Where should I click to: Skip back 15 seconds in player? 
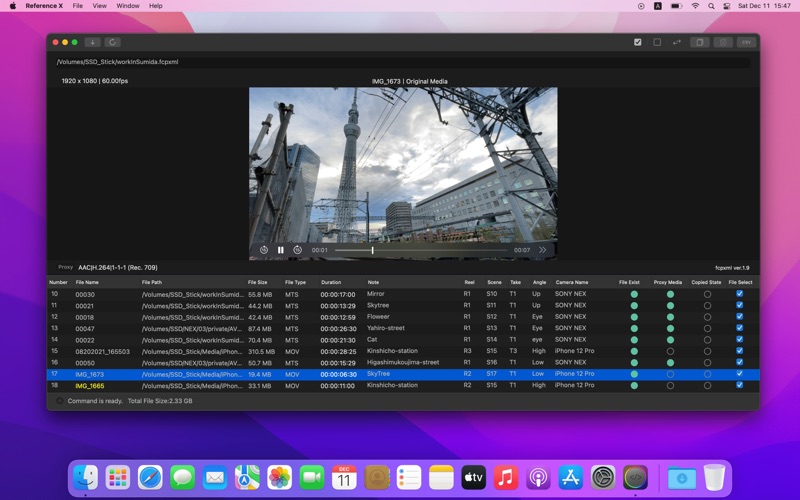[264, 250]
